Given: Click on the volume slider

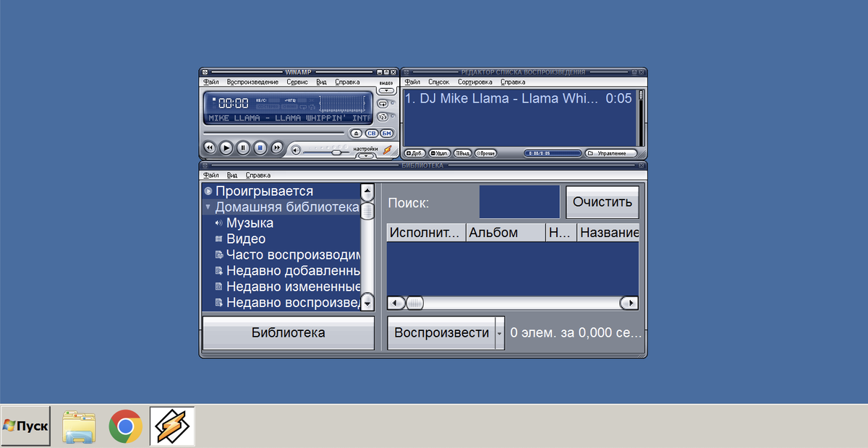Looking at the screenshot, I should [327, 152].
